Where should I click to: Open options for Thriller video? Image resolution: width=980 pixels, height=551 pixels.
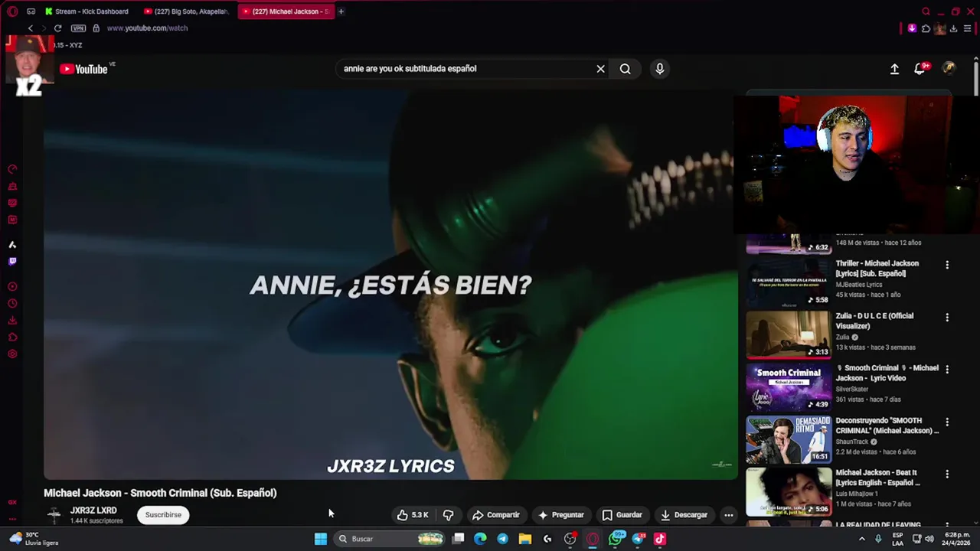click(x=947, y=265)
